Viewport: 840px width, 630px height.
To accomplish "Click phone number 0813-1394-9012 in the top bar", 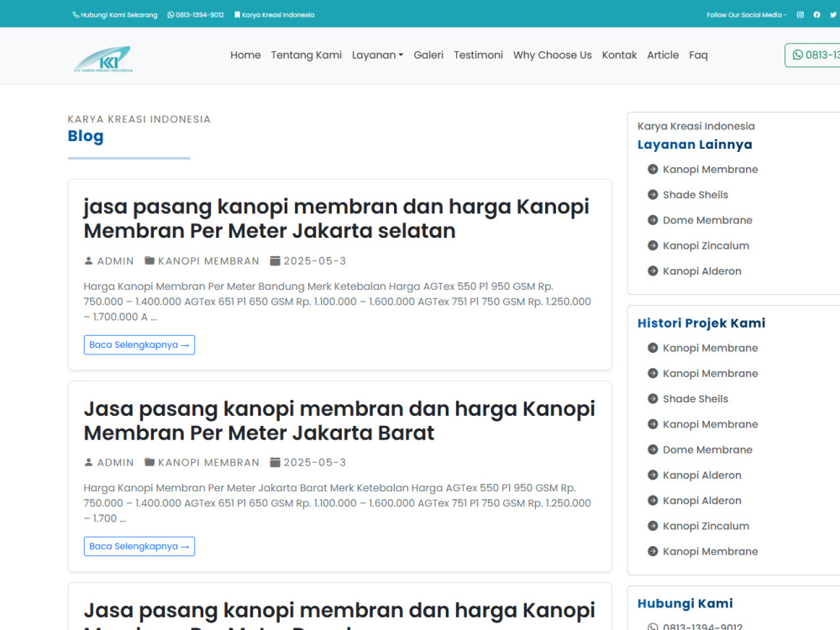I will click(x=200, y=15).
